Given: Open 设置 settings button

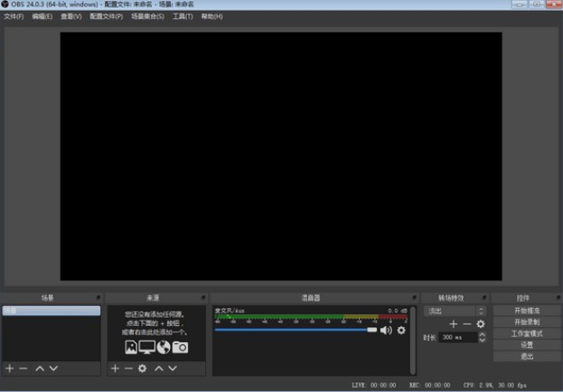Looking at the screenshot, I should coord(527,345).
